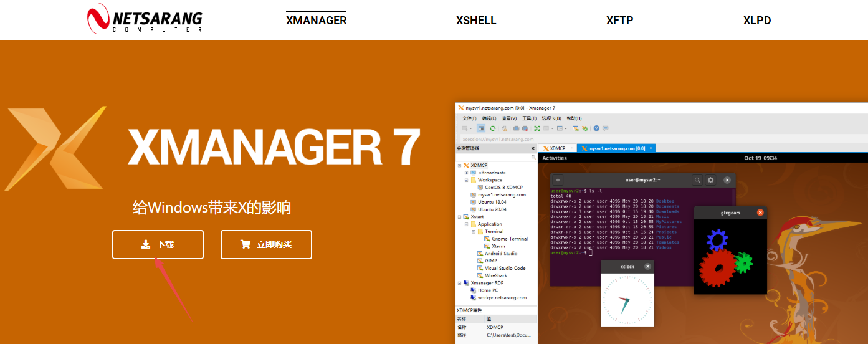This screenshot has height=344, width=868.
Task: Open the XSHELL navigation tab
Action: click(476, 20)
